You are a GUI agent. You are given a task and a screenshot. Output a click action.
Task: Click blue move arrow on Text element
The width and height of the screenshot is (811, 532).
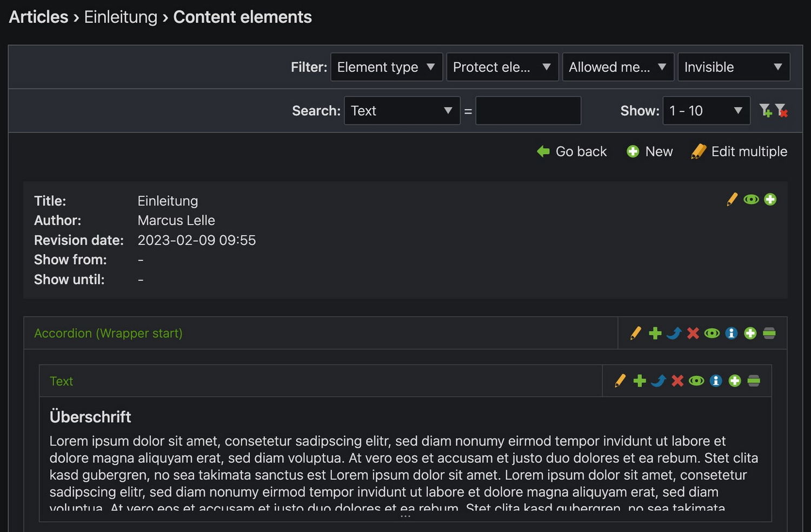tap(658, 381)
